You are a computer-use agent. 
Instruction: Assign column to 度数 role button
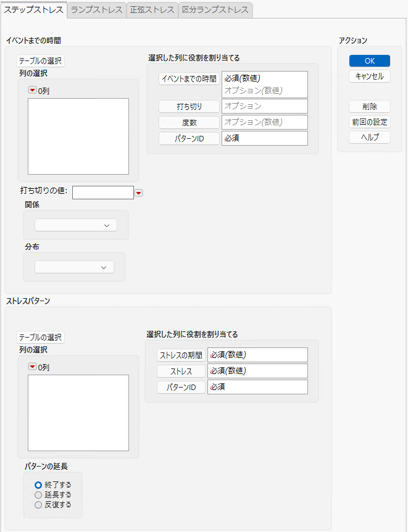click(x=189, y=122)
